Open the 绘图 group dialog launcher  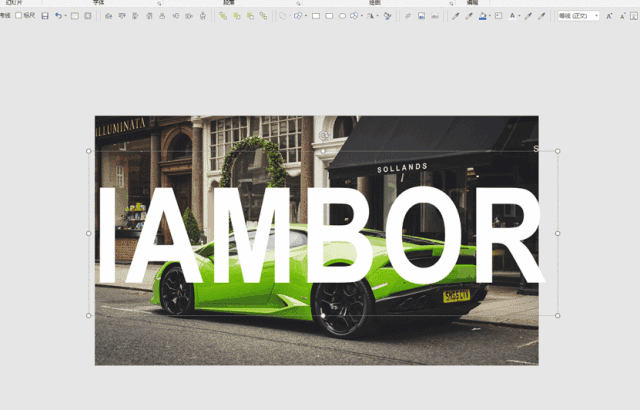(451, 3)
